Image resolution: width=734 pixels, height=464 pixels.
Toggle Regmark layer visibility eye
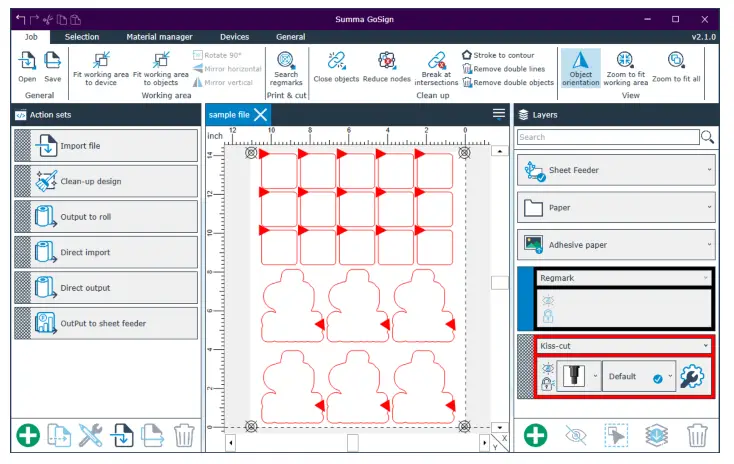click(x=548, y=300)
